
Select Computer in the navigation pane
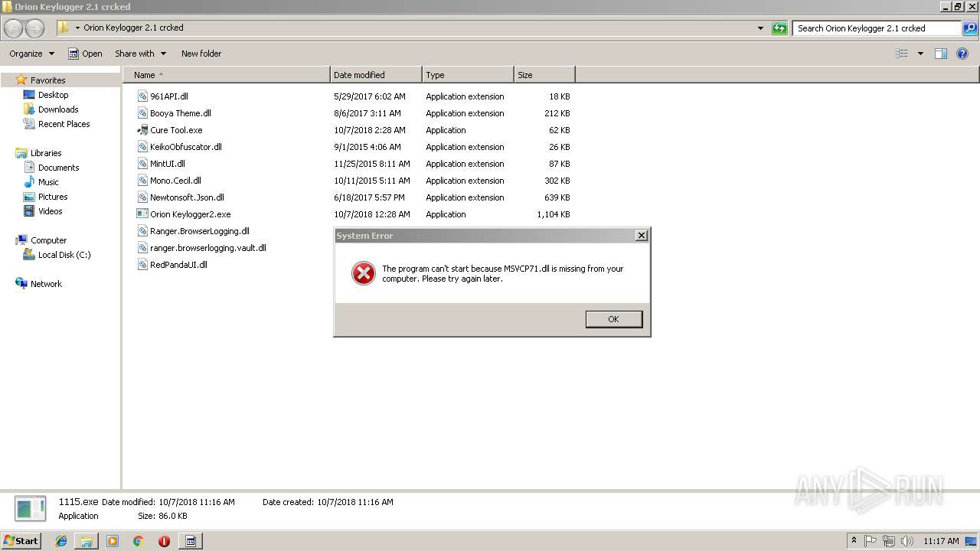point(48,240)
